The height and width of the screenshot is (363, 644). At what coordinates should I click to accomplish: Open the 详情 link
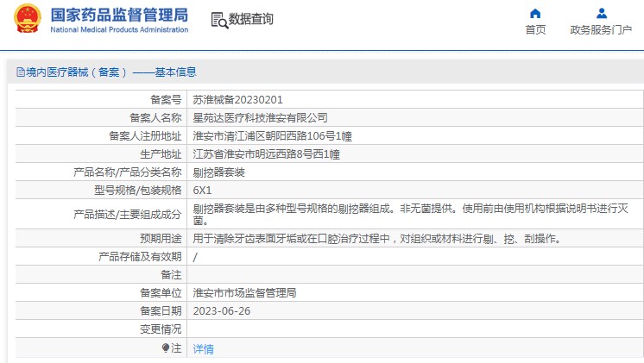[x=204, y=349]
